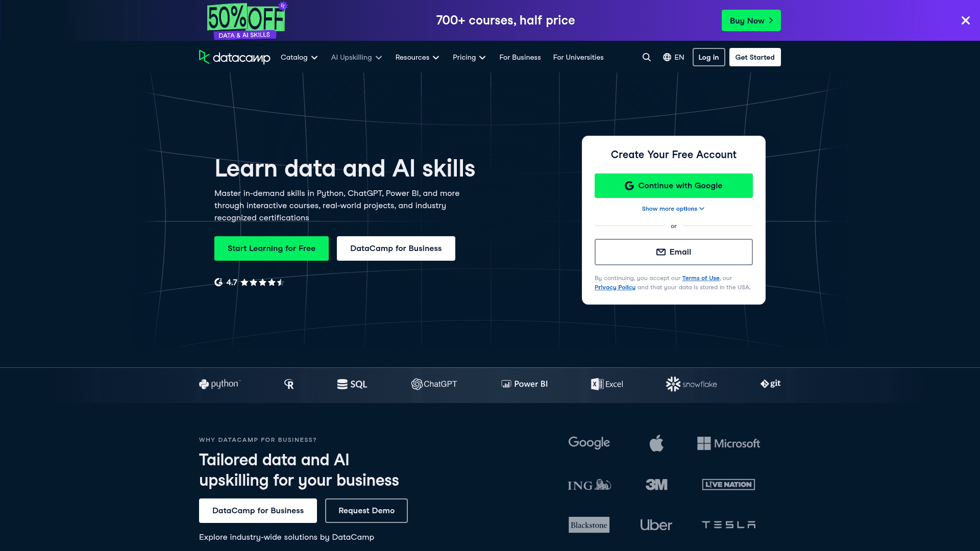The width and height of the screenshot is (980, 551).
Task: Expand the Pricing dropdown menu
Action: [x=469, y=57]
